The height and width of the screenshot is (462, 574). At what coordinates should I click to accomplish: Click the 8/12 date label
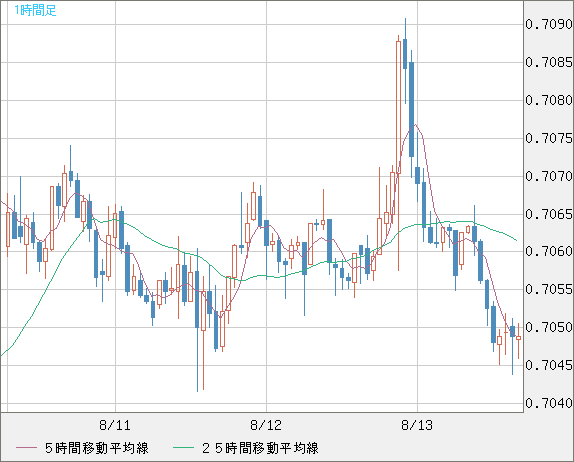(x=266, y=425)
